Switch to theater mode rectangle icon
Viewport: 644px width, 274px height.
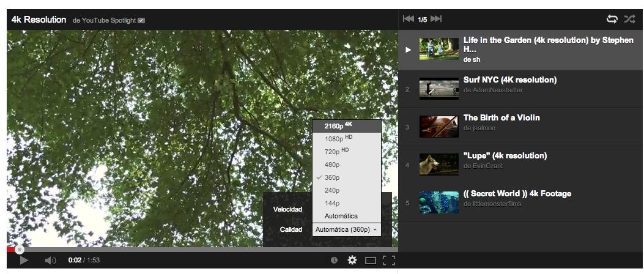[371, 261]
